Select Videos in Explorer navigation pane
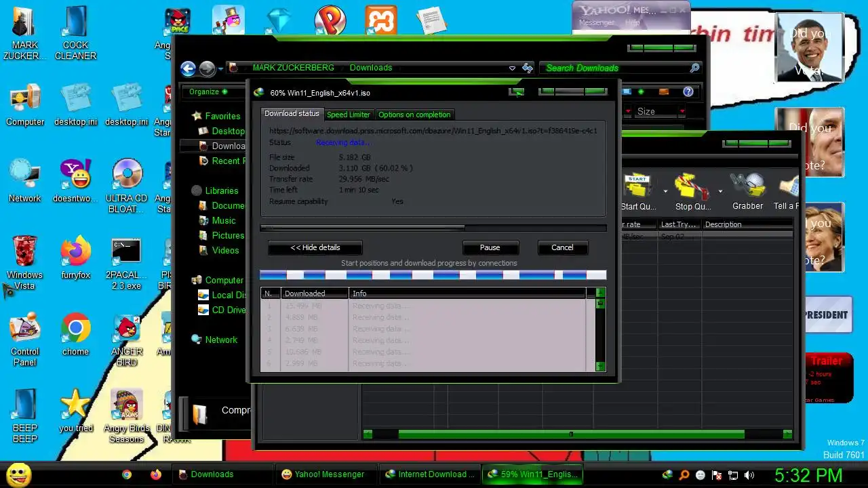This screenshot has height=488, width=868. 225,250
